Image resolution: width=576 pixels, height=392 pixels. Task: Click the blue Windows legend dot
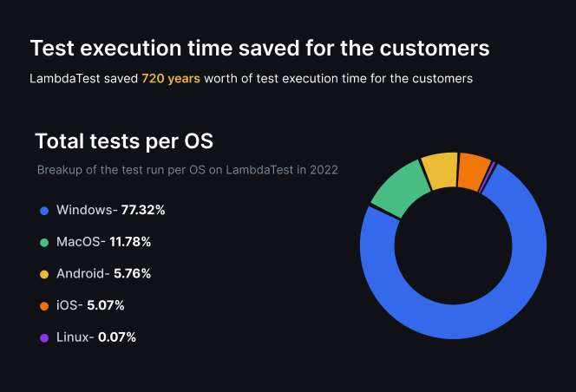coord(44,210)
